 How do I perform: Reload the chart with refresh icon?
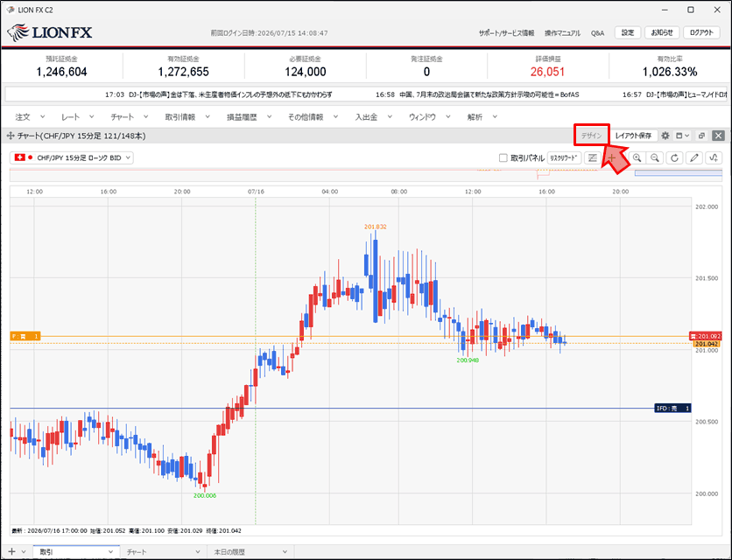pyautogui.click(x=674, y=157)
